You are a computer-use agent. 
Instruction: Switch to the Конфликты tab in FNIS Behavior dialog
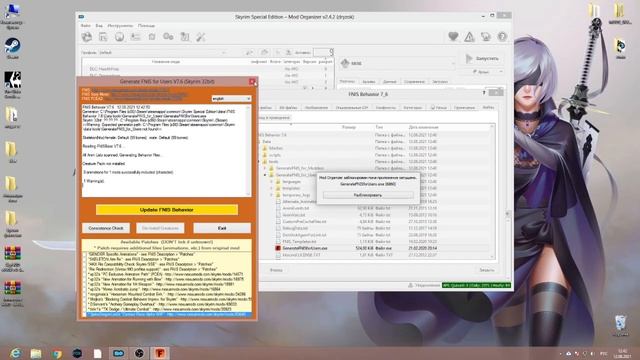(x=386, y=107)
